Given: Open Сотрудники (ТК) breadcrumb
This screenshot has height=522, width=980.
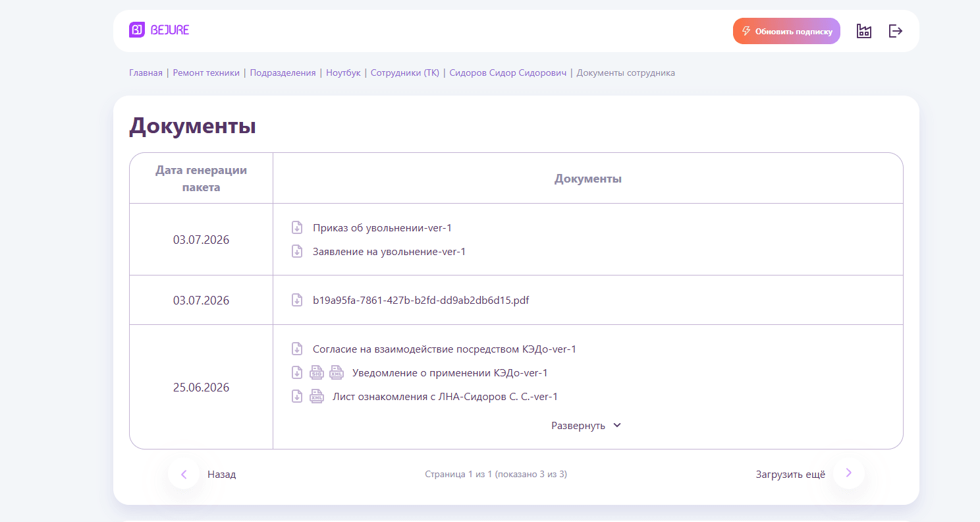Looking at the screenshot, I should click(405, 72).
